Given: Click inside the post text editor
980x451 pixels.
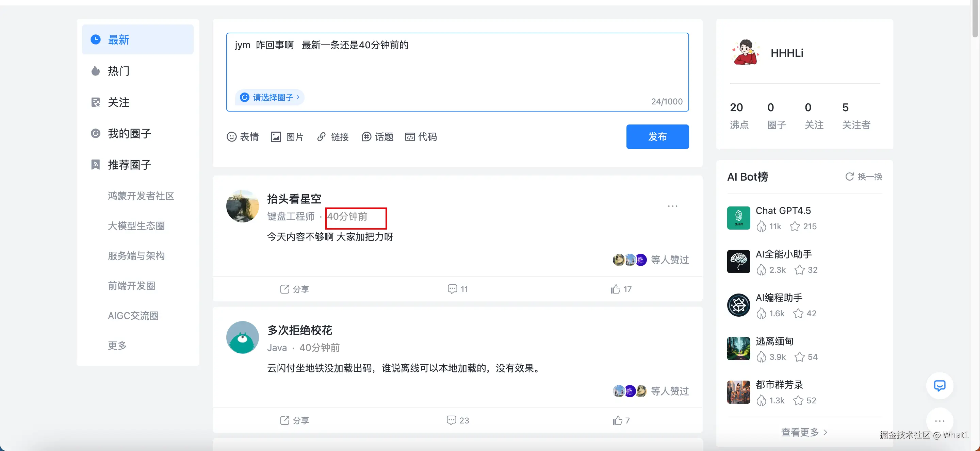Looking at the screenshot, I should coord(457,65).
